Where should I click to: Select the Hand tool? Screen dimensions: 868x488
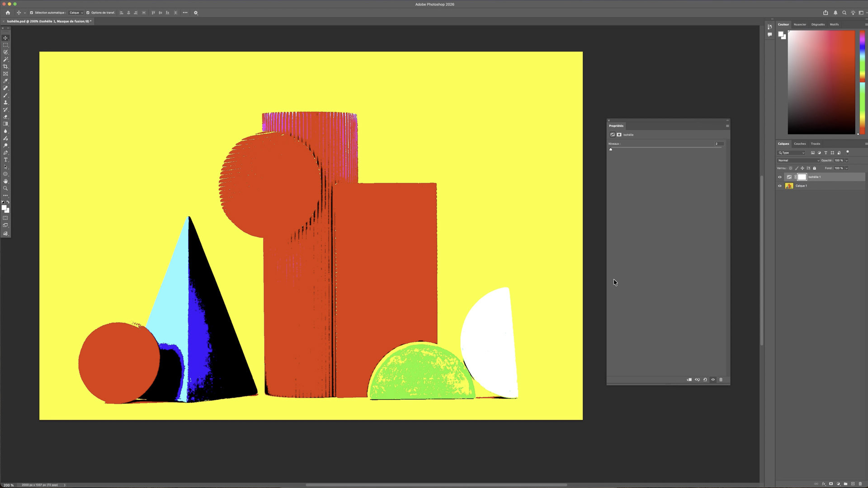coord(5,181)
